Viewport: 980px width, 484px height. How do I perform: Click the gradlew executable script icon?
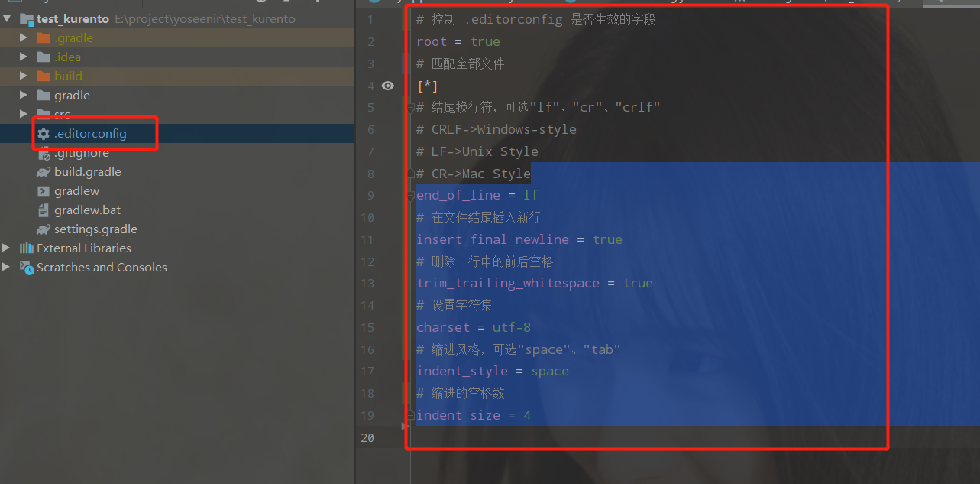tap(44, 190)
